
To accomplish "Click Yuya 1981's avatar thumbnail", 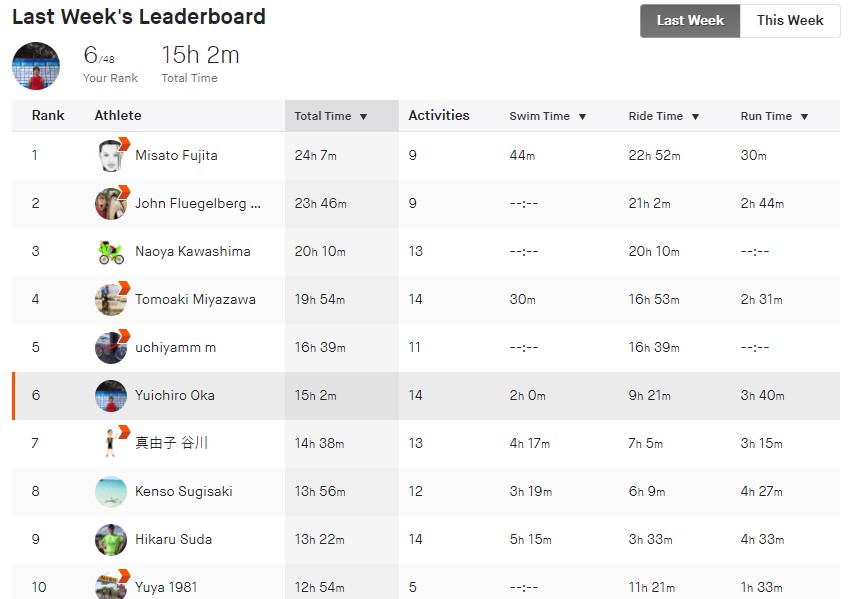I will (111, 585).
